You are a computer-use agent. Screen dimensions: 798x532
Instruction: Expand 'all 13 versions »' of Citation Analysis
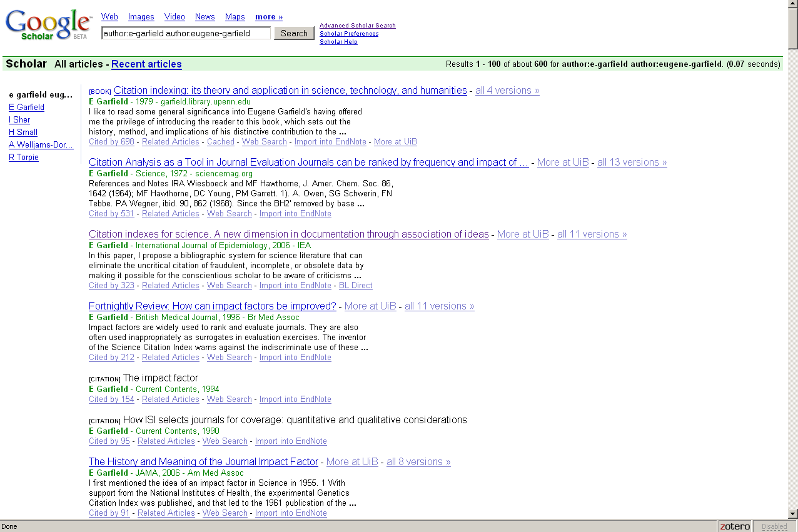(x=632, y=163)
